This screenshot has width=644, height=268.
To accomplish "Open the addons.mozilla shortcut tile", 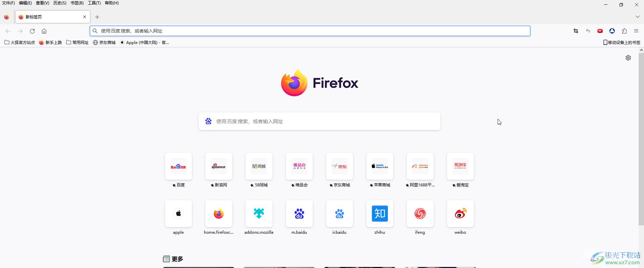I will tap(259, 214).
